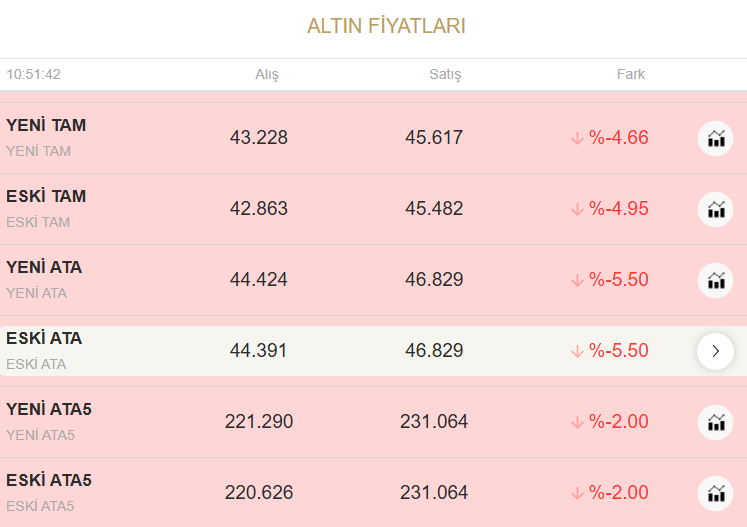Expand ESKİ ATA row with chevron arrow
Image resolution: width=747 pixels, height=527 pixels.
[715, 351]
